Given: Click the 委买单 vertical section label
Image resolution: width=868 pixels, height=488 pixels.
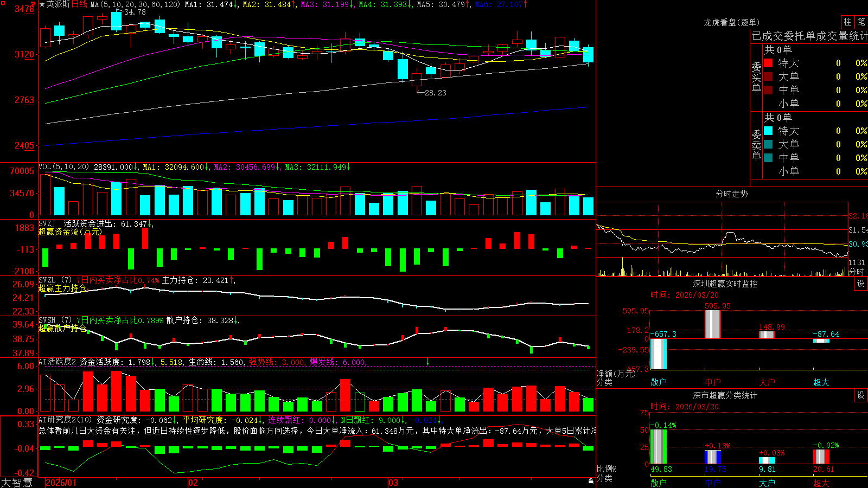Looking at the screenshot, I should click(756, 78).
